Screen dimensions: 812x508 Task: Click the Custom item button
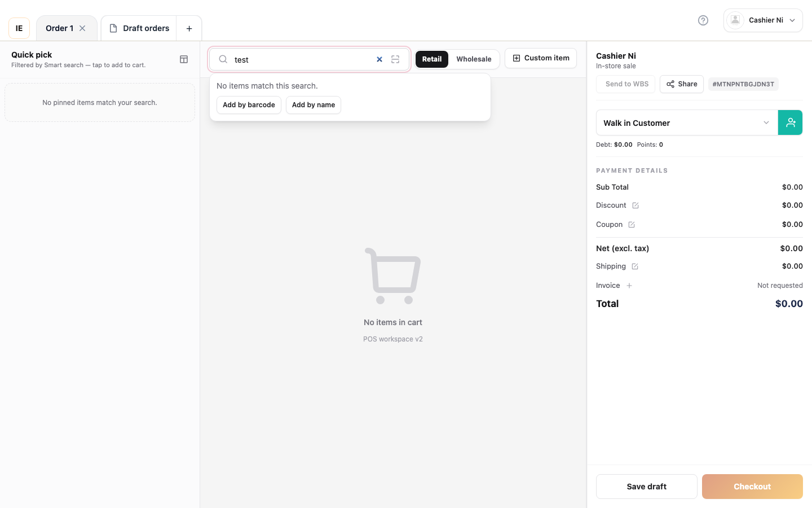tap(541, 58)
